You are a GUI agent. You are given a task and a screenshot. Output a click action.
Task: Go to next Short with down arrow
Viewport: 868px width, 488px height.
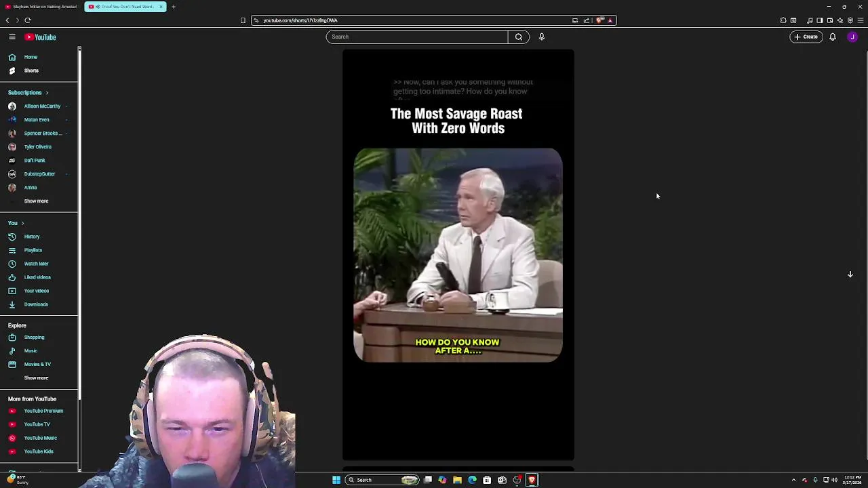[850, 274]
